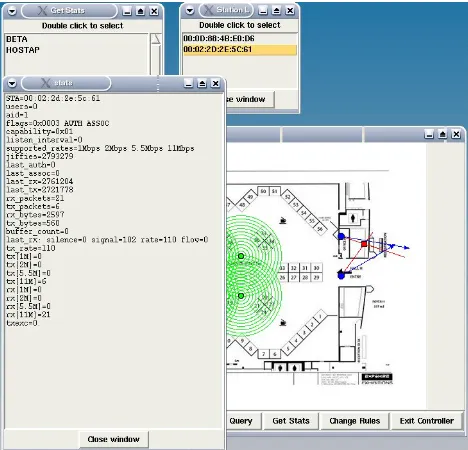Click the STA=00:02:2d:2e:5c:61 line in stats
Viewport: 468px width, 450px height.
pos(53,98)
